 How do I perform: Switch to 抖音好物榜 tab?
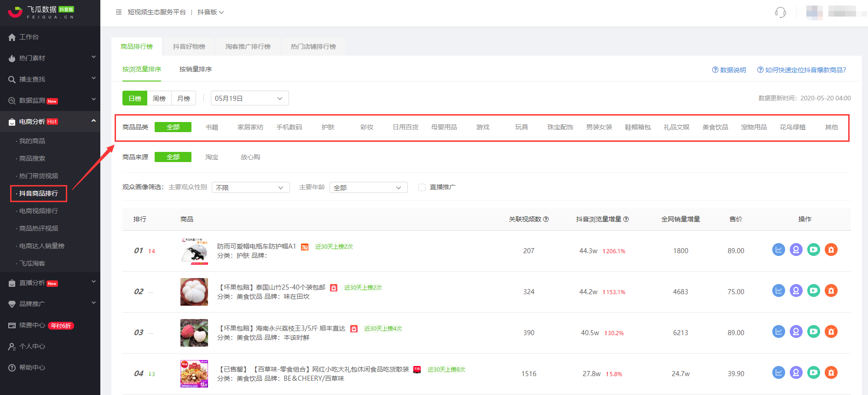pos(189,46)
